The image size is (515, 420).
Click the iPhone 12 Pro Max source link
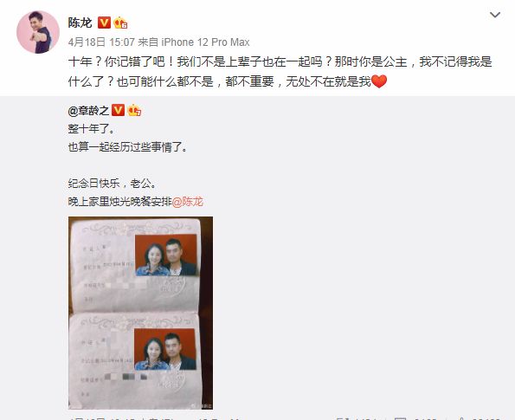pos(205,42)
